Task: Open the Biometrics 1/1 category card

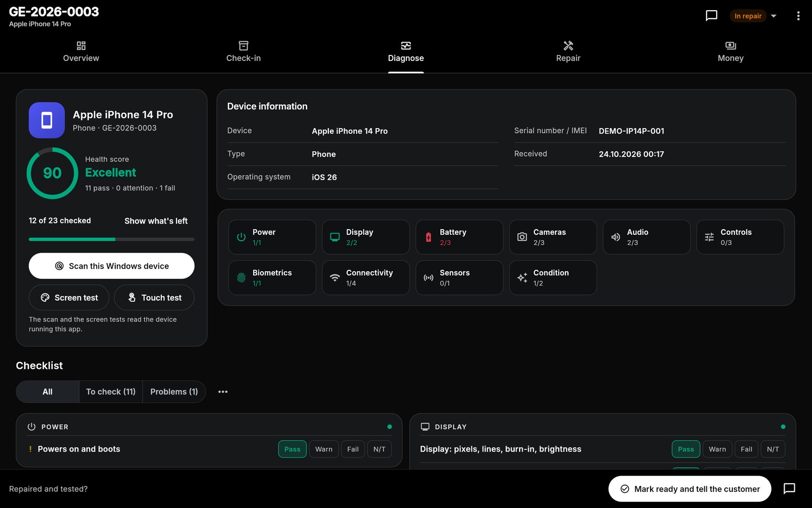Action: pyautogui.click(x=272, y=277)
